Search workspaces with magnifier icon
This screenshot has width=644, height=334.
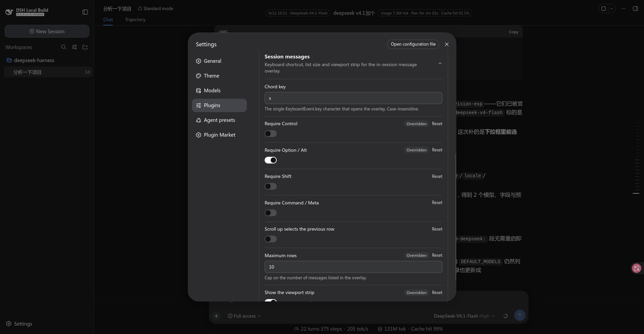click(x=64, y=47)
